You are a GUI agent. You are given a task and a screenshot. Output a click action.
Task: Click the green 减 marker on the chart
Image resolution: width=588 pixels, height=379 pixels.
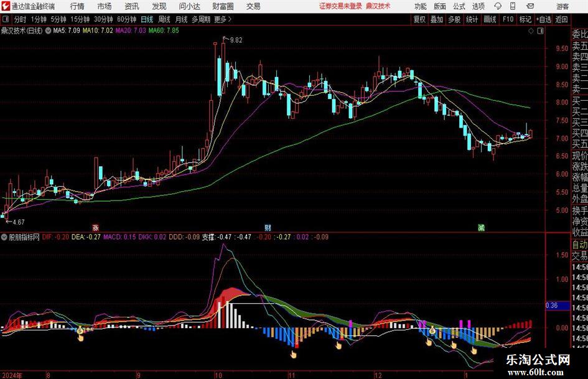(x=481, y=227)
